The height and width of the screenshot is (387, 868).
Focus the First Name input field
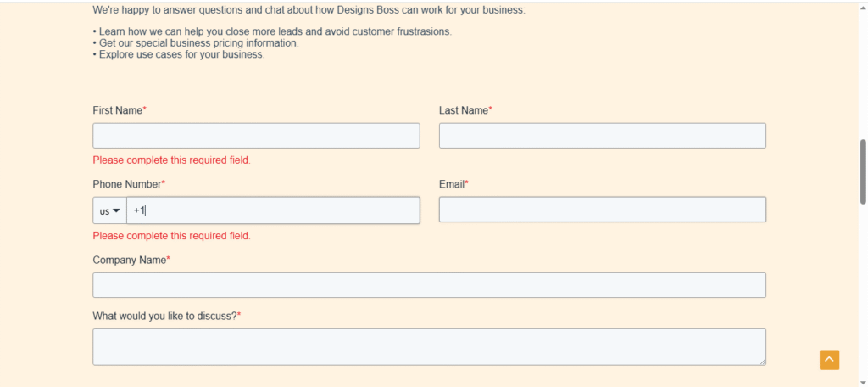256,136
